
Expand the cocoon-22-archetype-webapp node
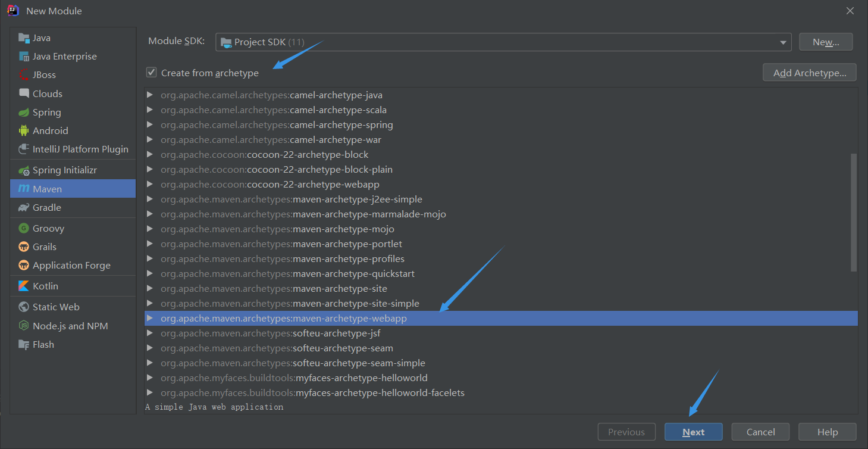coord(150,184)
